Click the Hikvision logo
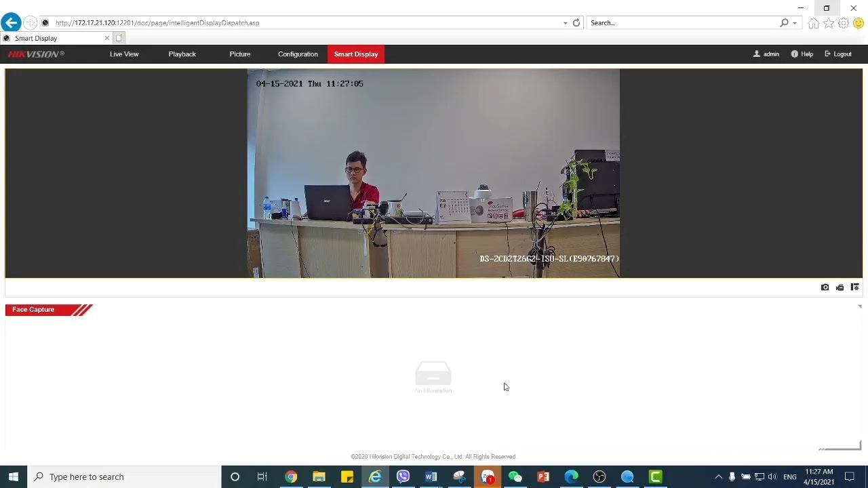 [x=36, y=54]
